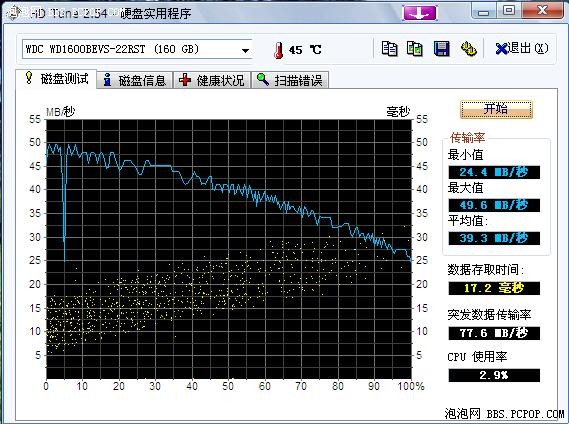Click the blue X beside 退出
Screen dimensions: 569x424
coord(501,49)
